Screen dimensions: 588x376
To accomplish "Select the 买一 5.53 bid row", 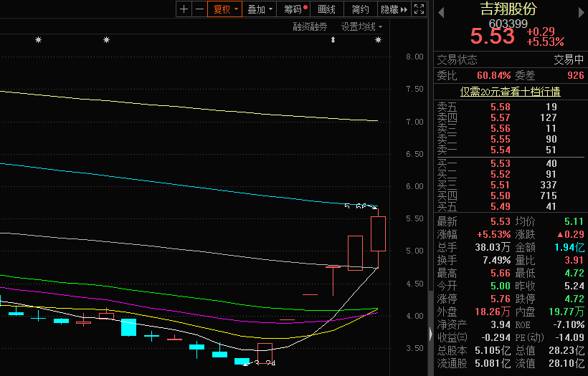I will point(511,164).
